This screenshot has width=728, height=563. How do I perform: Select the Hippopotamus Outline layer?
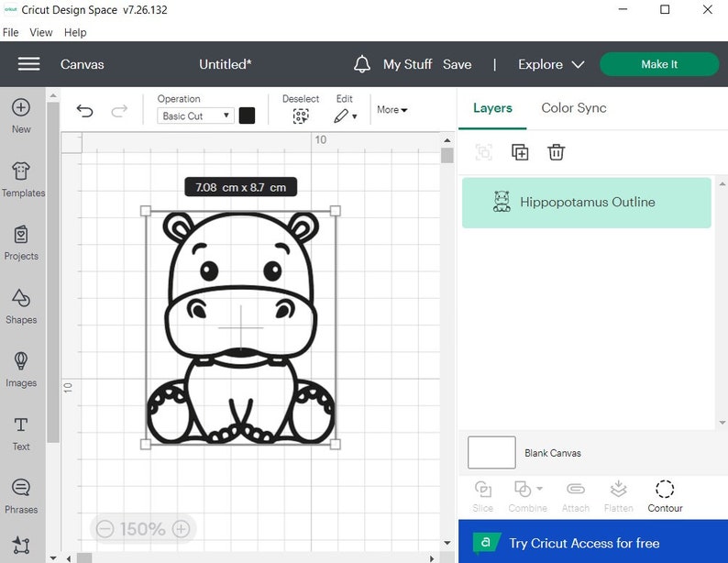[x=587, y=203]
